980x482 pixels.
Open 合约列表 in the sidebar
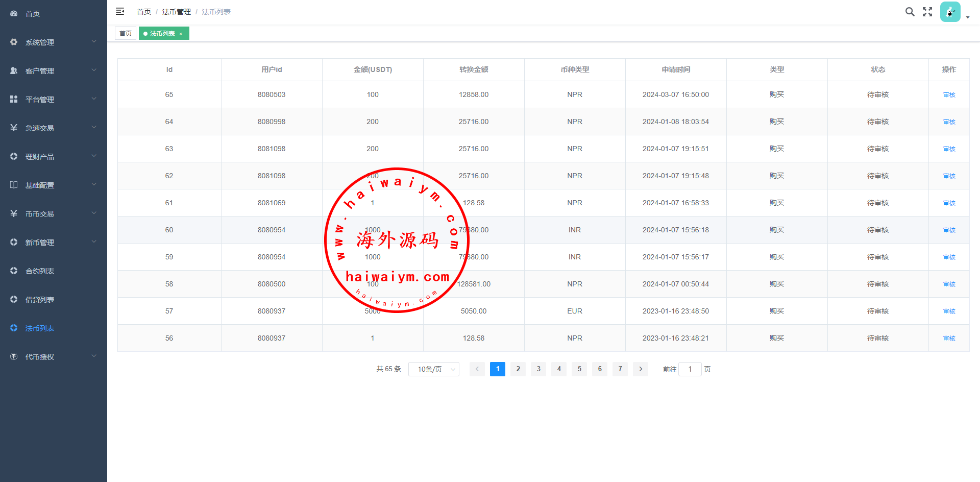(40, 271)
